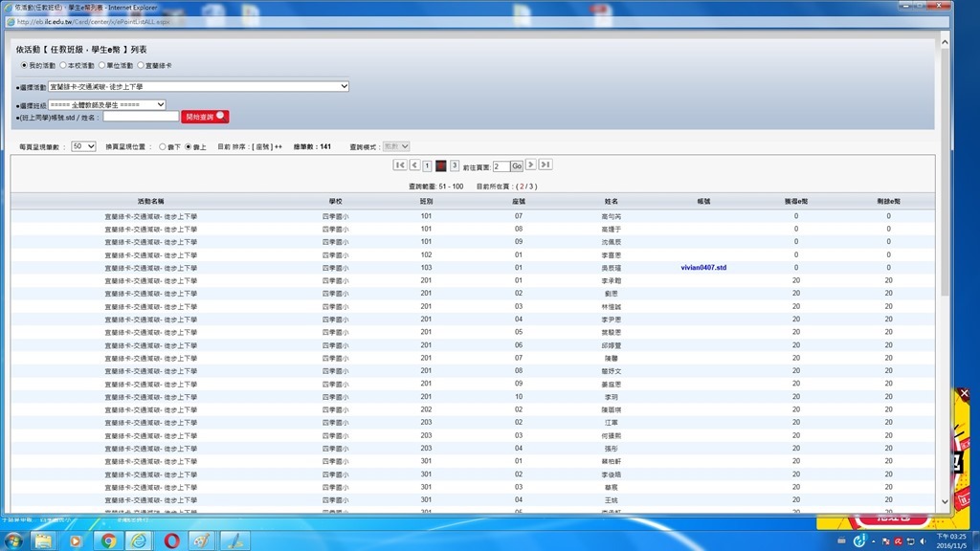This screenshot has height=551, width=980.
Task: Open Windows Explorer folder in taskbar
Action: 43,540
